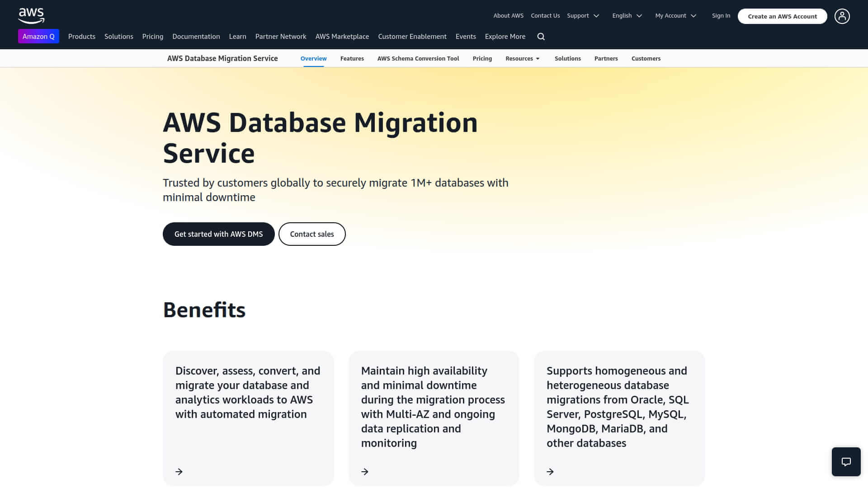
Task: Click the chat widget icon bottom right
Action: click(x=846, y=461)
